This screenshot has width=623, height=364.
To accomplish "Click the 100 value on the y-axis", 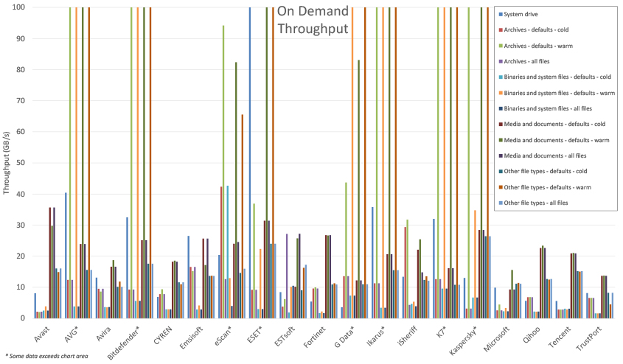I will pos(18,7).
